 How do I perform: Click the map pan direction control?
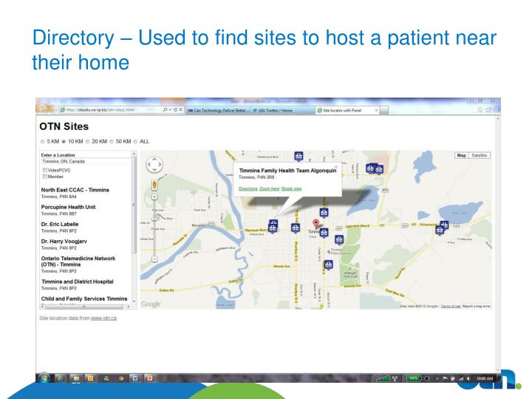(x=154, y=165)
